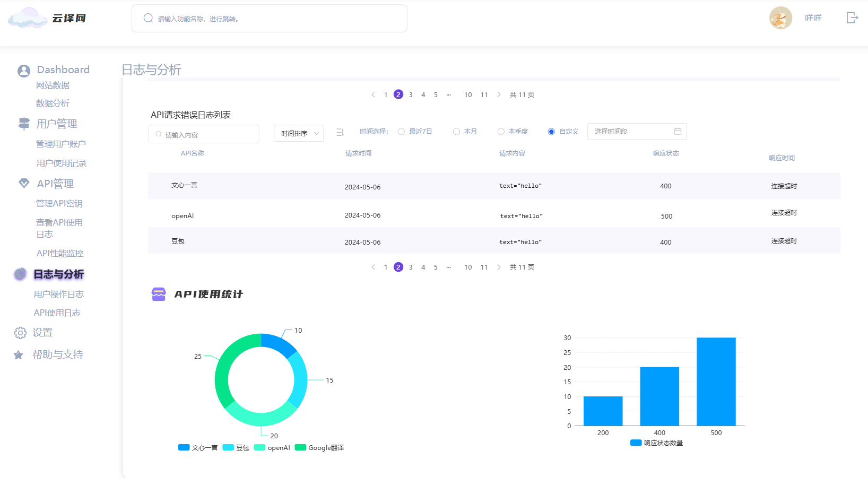The height and width of the screenshot is (485, 868).
Task: Go to page 10 in bottom pagination
Action: click(x=468, y=267)
